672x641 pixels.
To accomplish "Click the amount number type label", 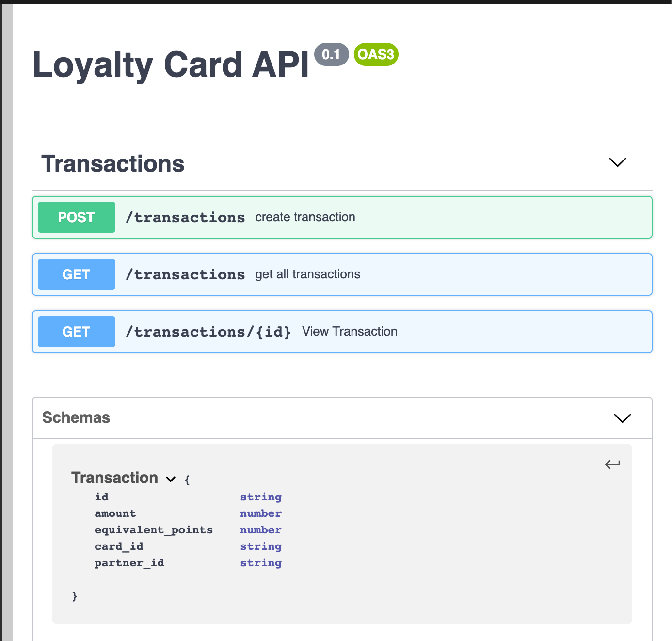I will coord(261,513).
